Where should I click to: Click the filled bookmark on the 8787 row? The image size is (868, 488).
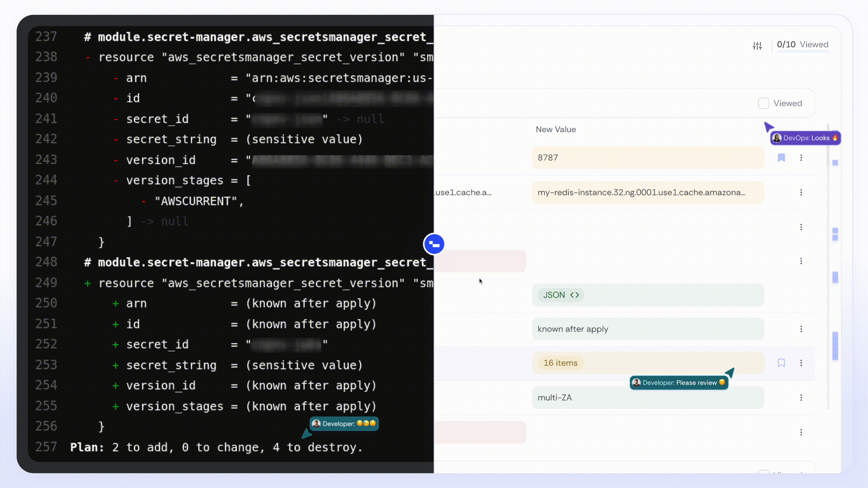coord(781,158)
